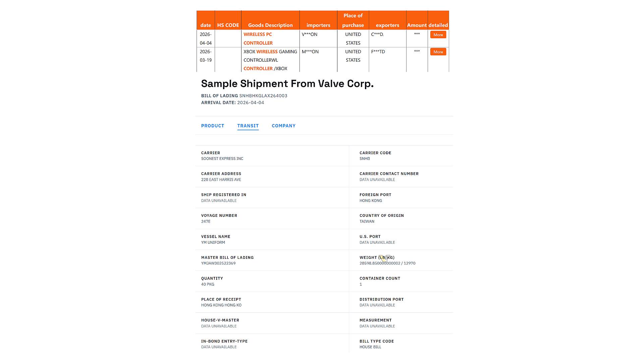Click the importers column header
The width and height of the screenshot is (644, 362).
click(318, 25)
